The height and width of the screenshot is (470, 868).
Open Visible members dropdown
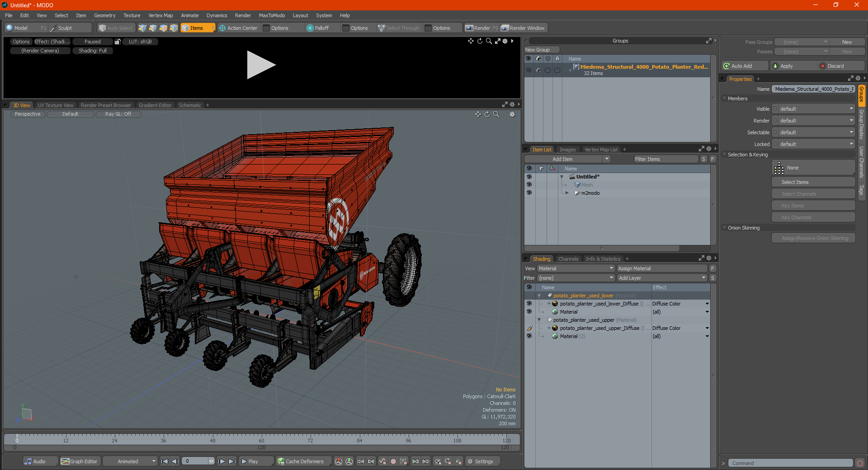coord(814,109)
